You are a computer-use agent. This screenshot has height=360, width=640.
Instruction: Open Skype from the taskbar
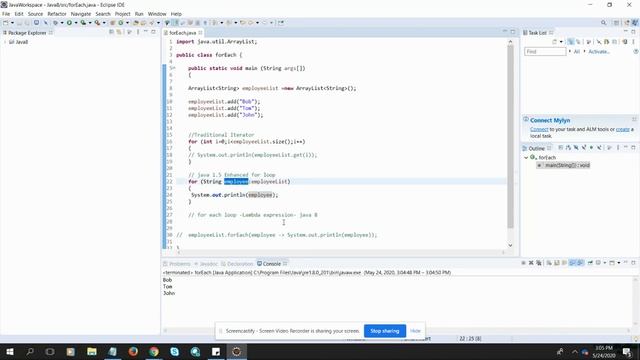[175, 351]
